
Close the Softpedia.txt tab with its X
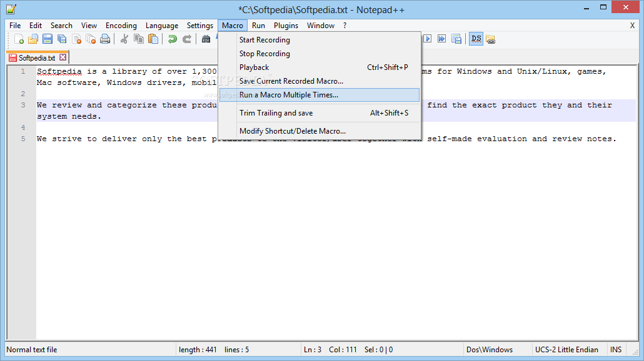click(63, 57)
